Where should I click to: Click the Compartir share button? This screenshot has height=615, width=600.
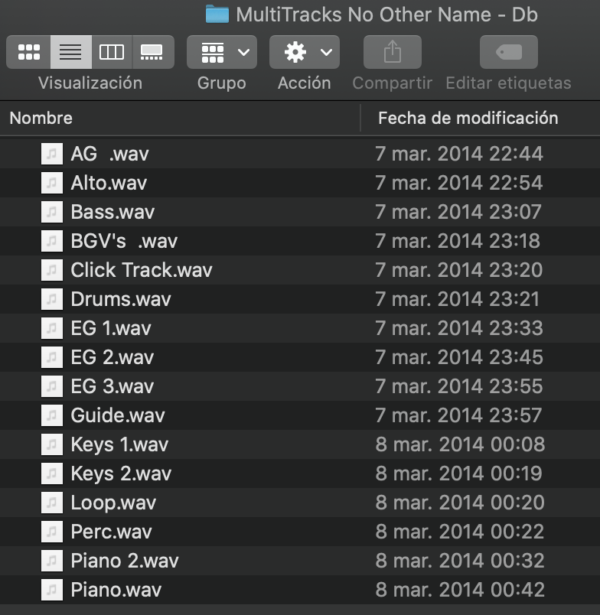click(x=393, y=52)
